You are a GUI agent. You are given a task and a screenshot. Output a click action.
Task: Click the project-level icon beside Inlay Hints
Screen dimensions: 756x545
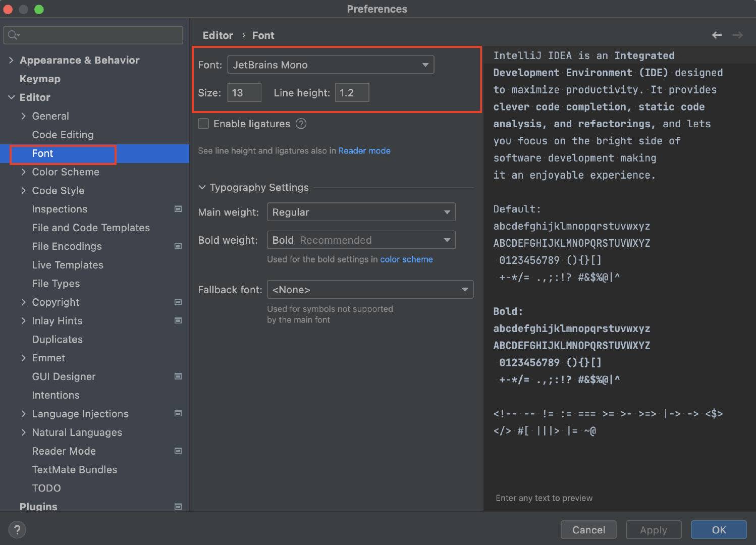(178, 320)
